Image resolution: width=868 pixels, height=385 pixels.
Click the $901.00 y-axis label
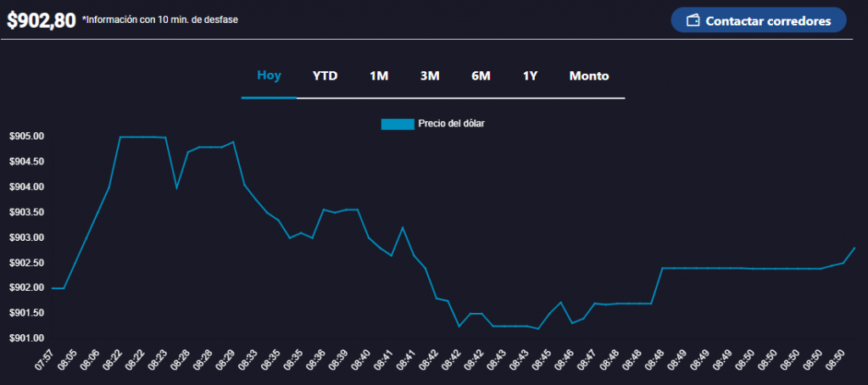(x=27, y=338)
